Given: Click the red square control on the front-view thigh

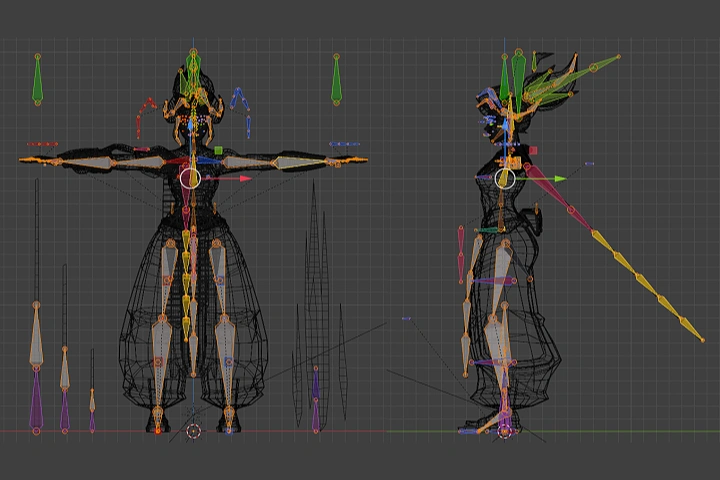Looking at the screenshot, I should point(167,280).
